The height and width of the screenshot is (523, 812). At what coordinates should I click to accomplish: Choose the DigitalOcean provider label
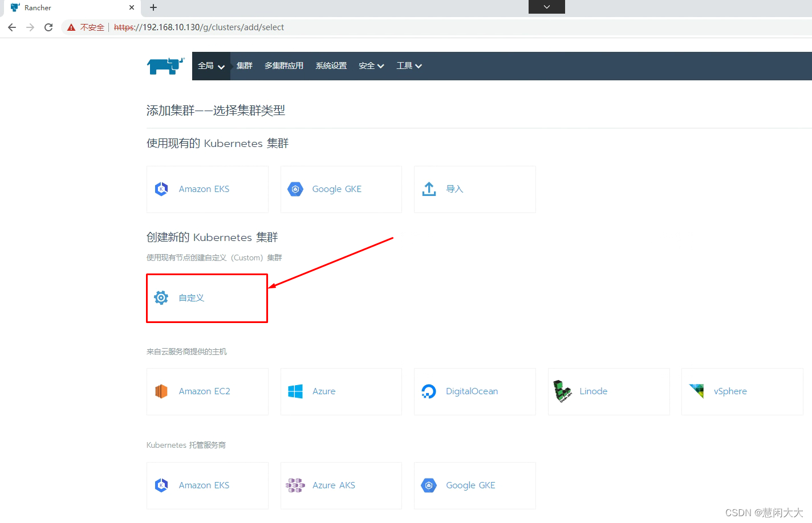(x=472, y=391)
